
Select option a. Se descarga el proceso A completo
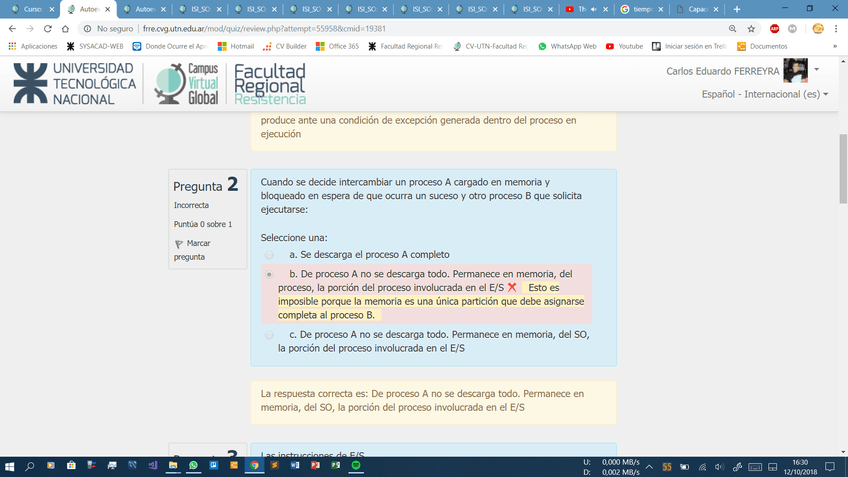[269, 255]
